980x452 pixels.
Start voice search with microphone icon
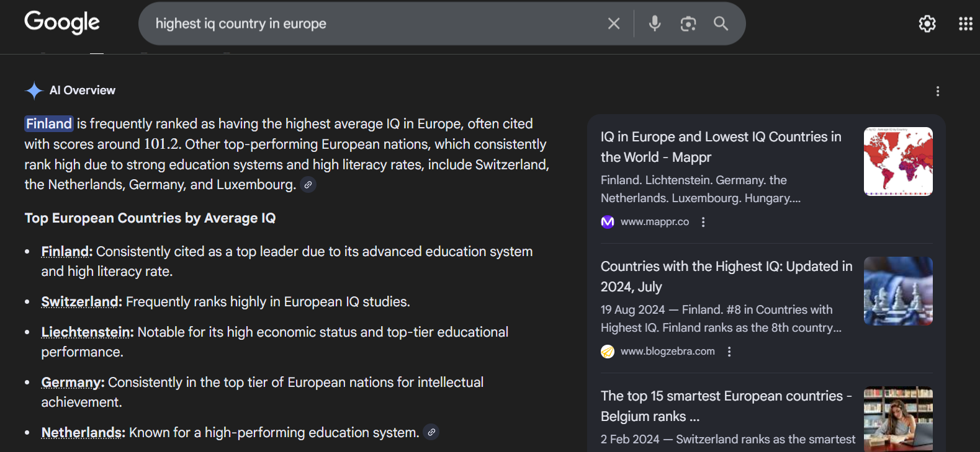click(x=654, y=24)
